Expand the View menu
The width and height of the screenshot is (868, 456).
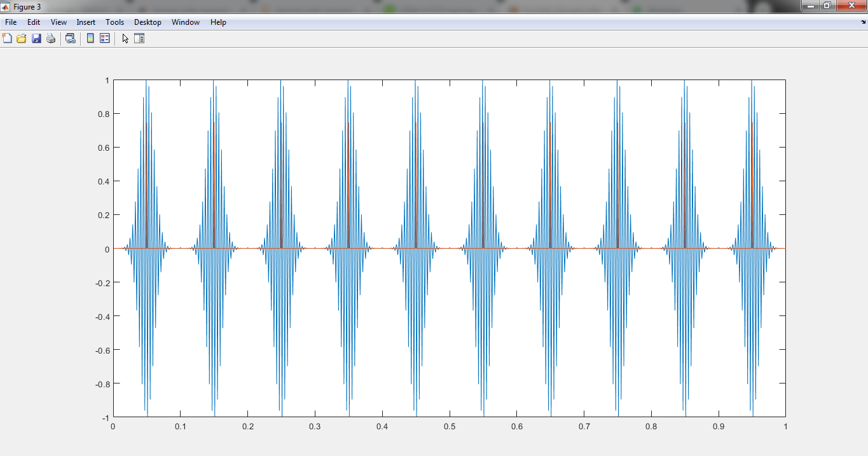tap(59, 22)
